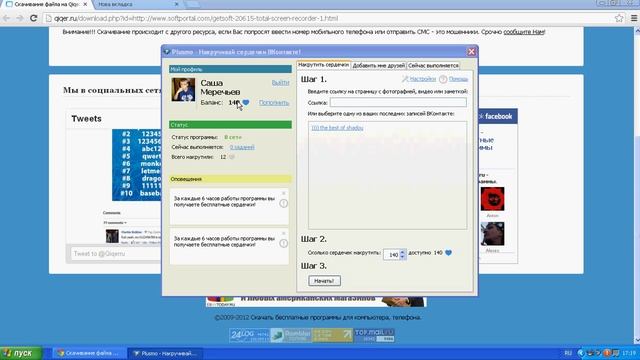Click the top.mail.ru counter badge

click(374, 335)
